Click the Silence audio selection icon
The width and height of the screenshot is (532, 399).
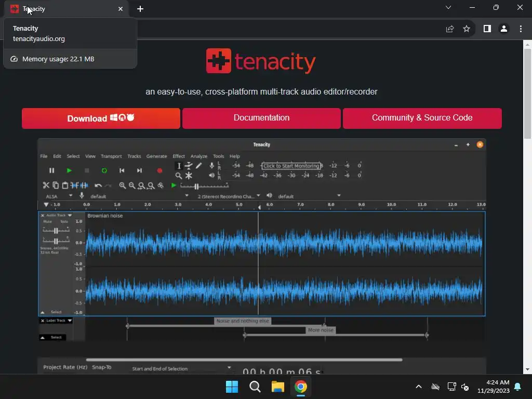click(x=84, y=185)
